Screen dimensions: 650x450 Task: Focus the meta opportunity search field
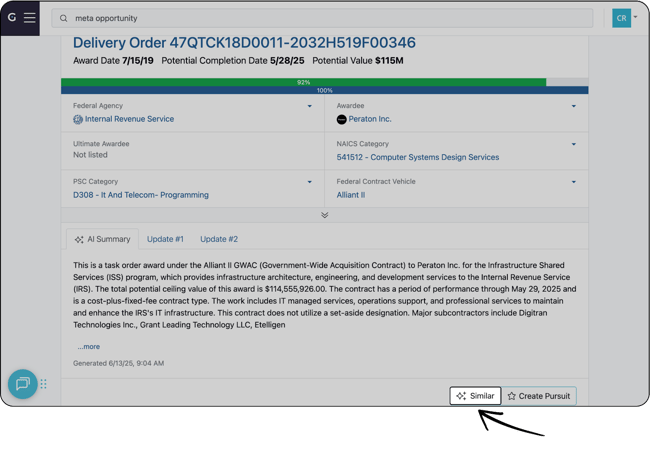point(322,18)
